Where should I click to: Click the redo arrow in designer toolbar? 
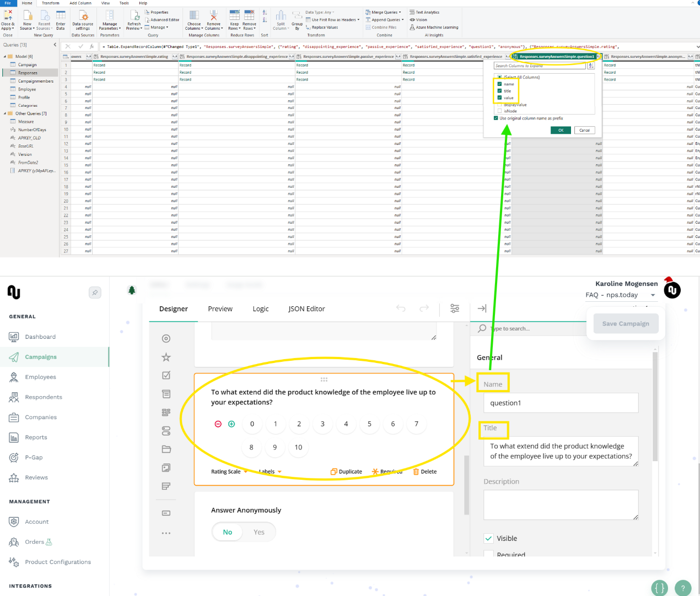[x=424, y=308]
